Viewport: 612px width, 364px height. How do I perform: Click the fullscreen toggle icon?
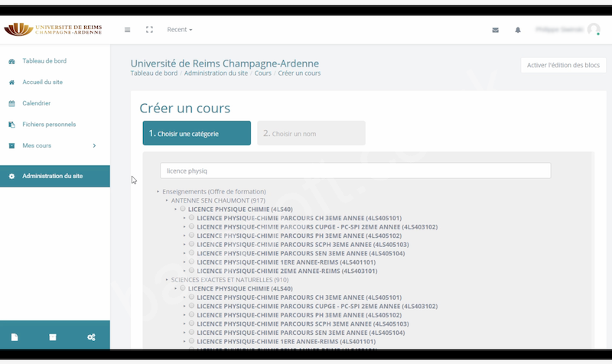(149, 30)
